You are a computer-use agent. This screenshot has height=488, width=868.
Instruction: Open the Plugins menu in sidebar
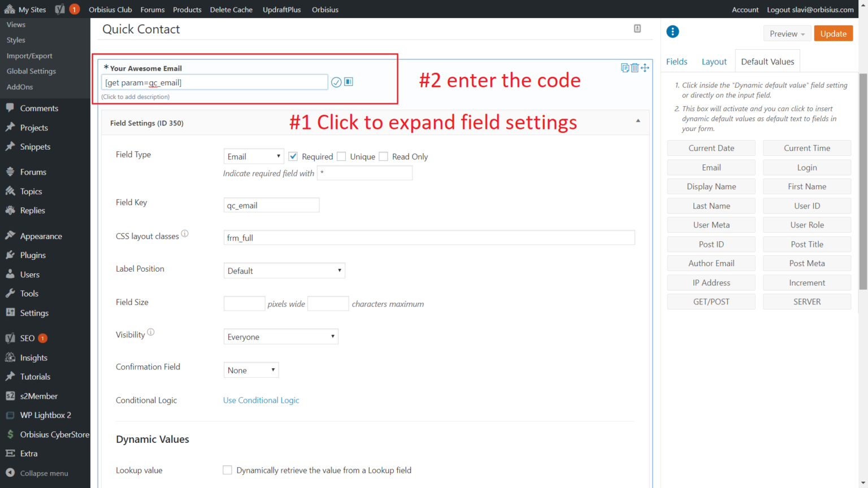pyautogui.click(x=33, y=255)
